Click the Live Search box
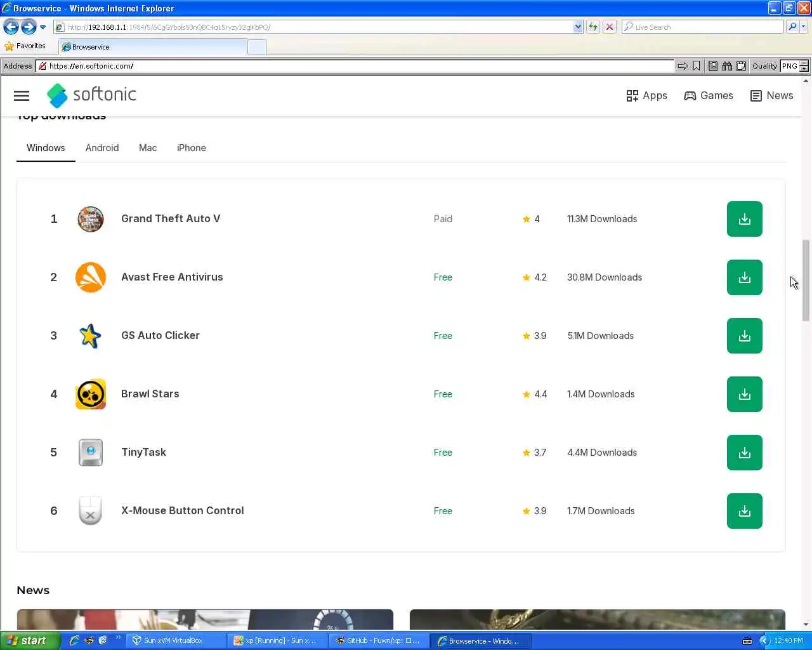This screenshot has width=812, height=650. point(702,27)
